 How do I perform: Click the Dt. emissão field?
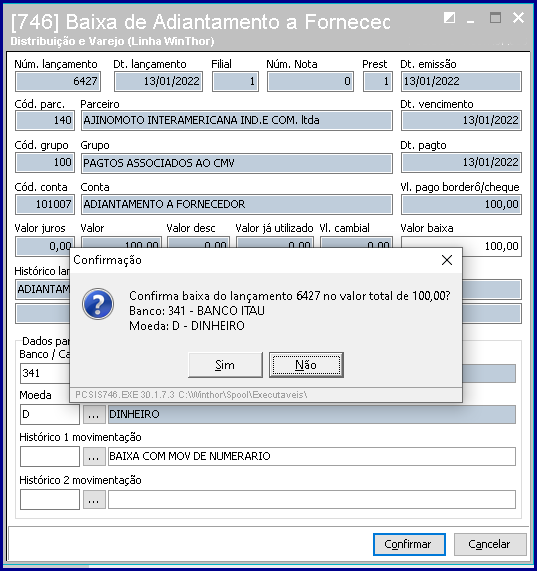461,81
